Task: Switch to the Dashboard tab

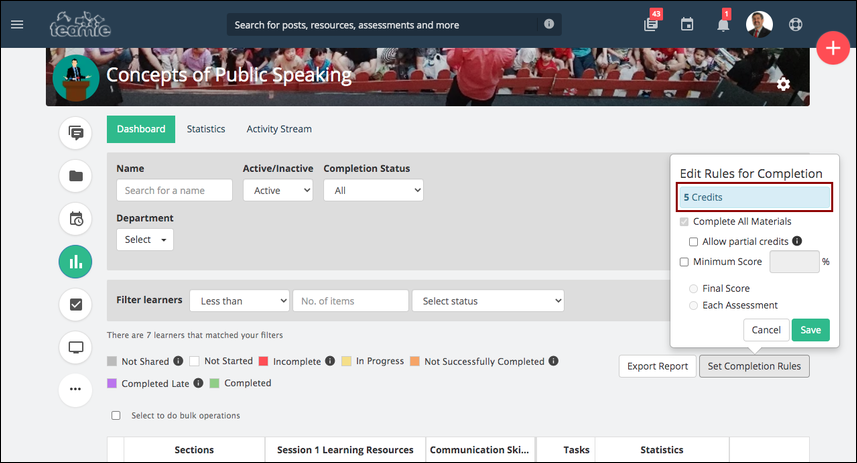Action: pyautogui.click(x=141, y=129)
